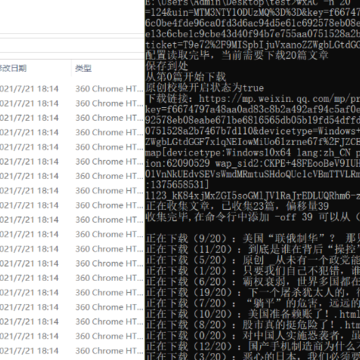Click the console line mentioning -off 39
Screen dimensions: 360x360
(x=253, y=217)
